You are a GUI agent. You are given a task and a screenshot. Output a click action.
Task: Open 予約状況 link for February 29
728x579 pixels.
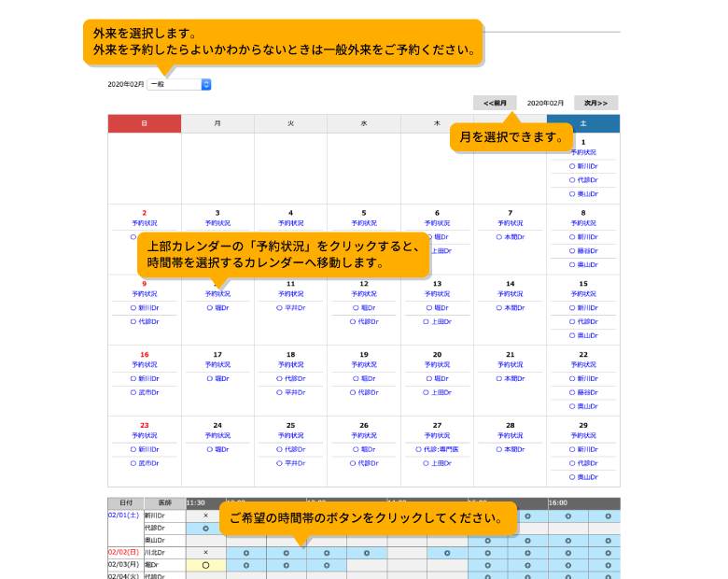583,436
